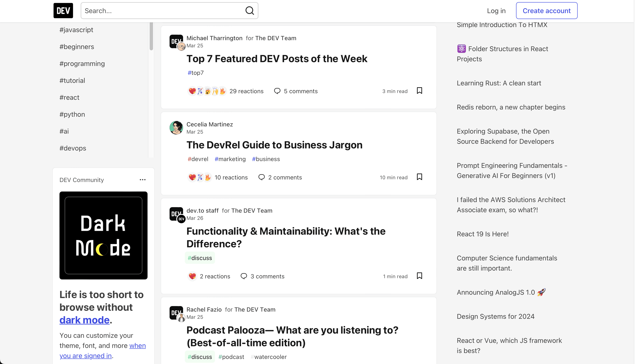This screenshot has width=635, height=364.
Task: Bookmark the Top 7 Featured DEV Posts article
Action: (419, 90)
